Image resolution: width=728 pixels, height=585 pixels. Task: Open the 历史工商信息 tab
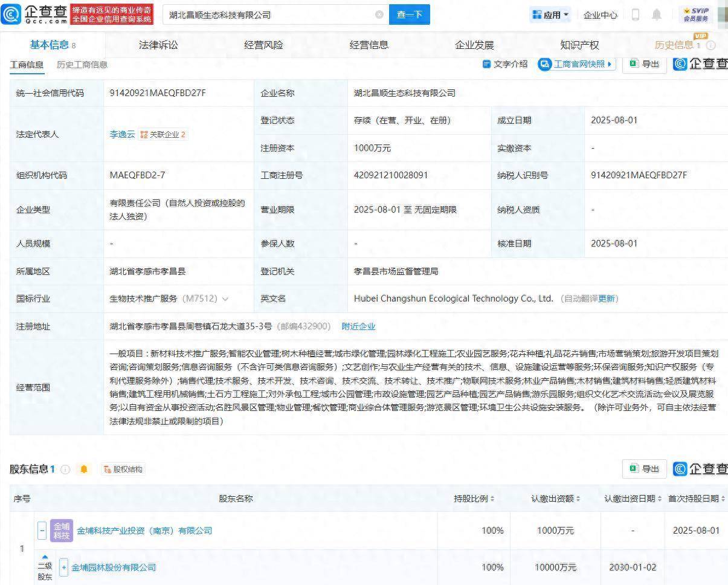coord(82,65)
